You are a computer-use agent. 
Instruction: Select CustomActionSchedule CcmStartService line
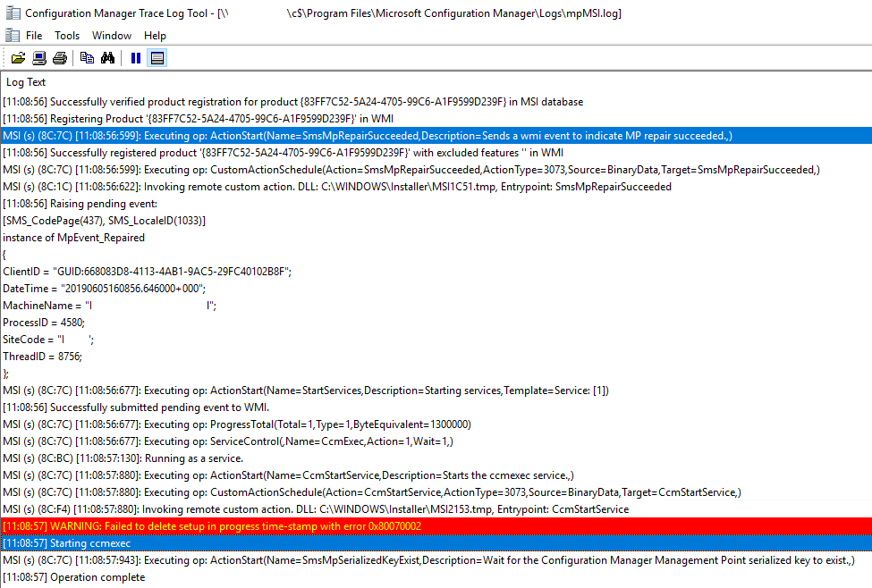(436, 492)
